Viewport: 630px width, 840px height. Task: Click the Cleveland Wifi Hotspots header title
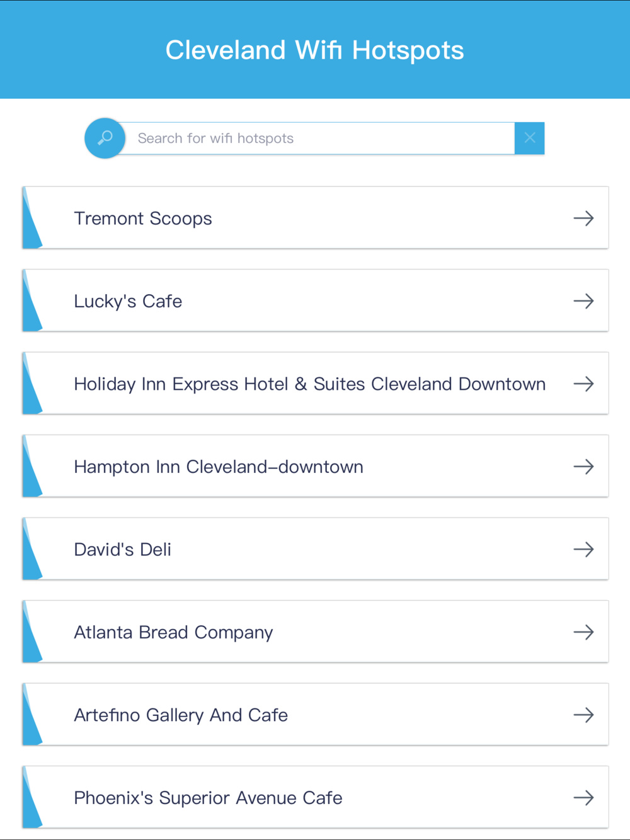click(315, 50)
